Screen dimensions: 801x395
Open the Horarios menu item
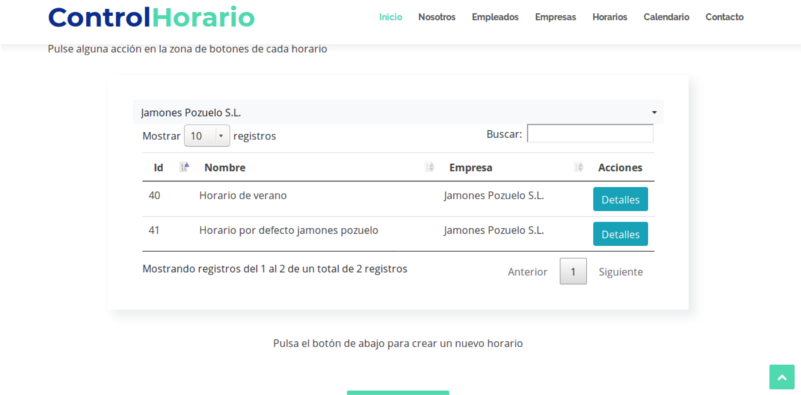[x=609, y=17]
